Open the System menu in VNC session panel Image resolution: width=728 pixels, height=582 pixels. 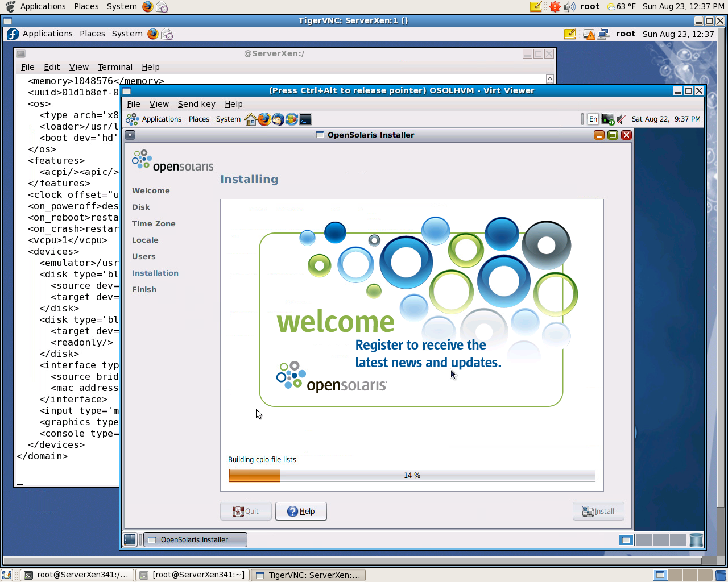127,34
